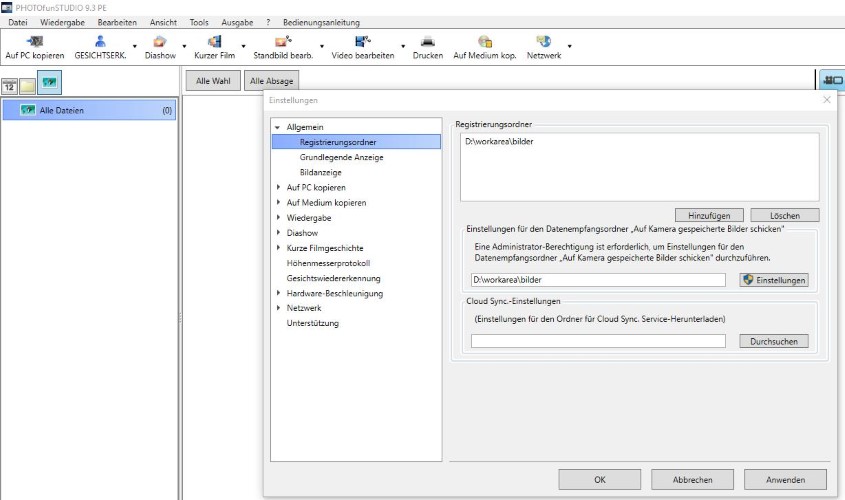
Task: Switch to the folder view icon
Action: [x=27, y=86]
